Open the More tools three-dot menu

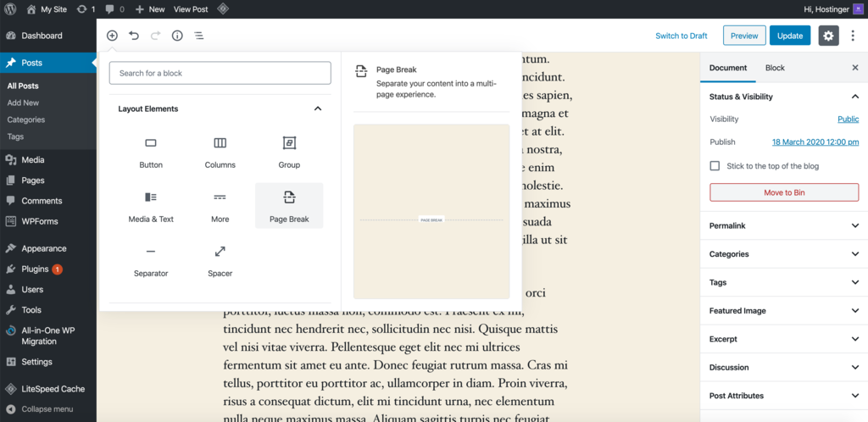click(853, 36)
